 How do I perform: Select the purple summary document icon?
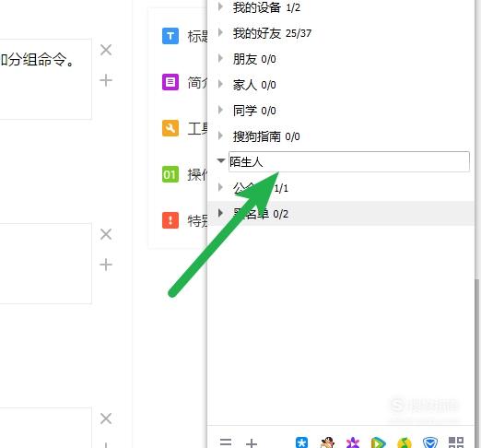(x=170, y=82)
